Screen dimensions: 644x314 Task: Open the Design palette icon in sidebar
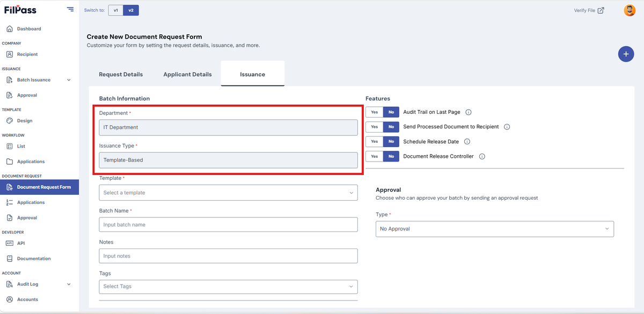(10, 121)
